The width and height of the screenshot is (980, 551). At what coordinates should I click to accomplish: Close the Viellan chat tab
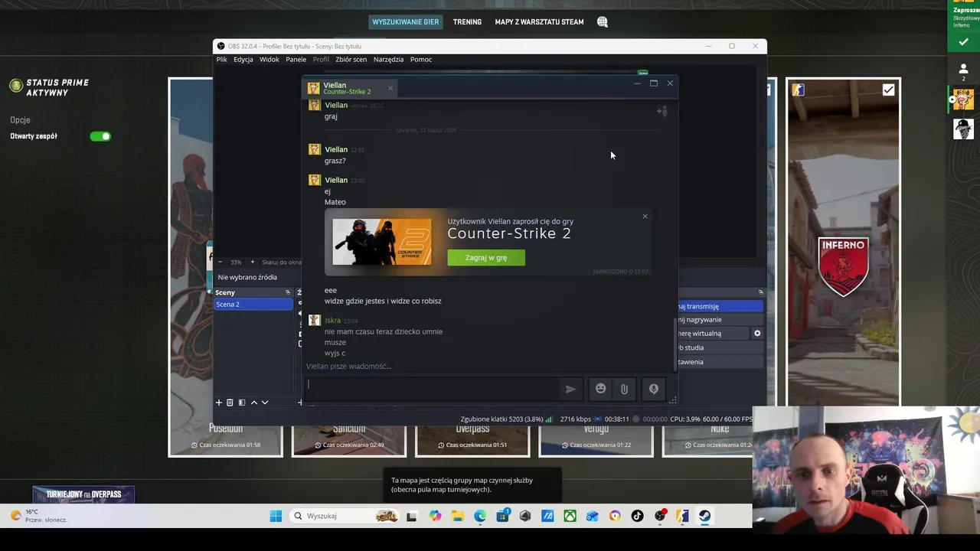pyautogui.click(x=390, y=88)
